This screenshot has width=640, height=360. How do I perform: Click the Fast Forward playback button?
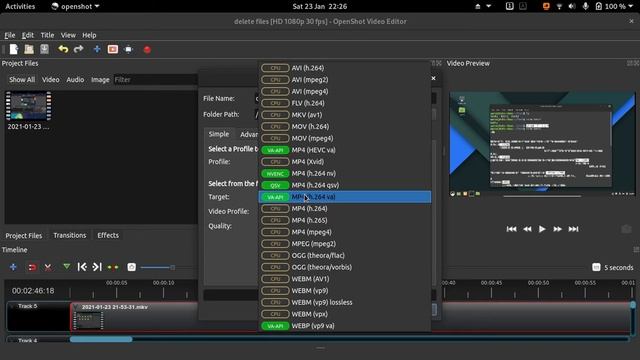coord(558,229)
